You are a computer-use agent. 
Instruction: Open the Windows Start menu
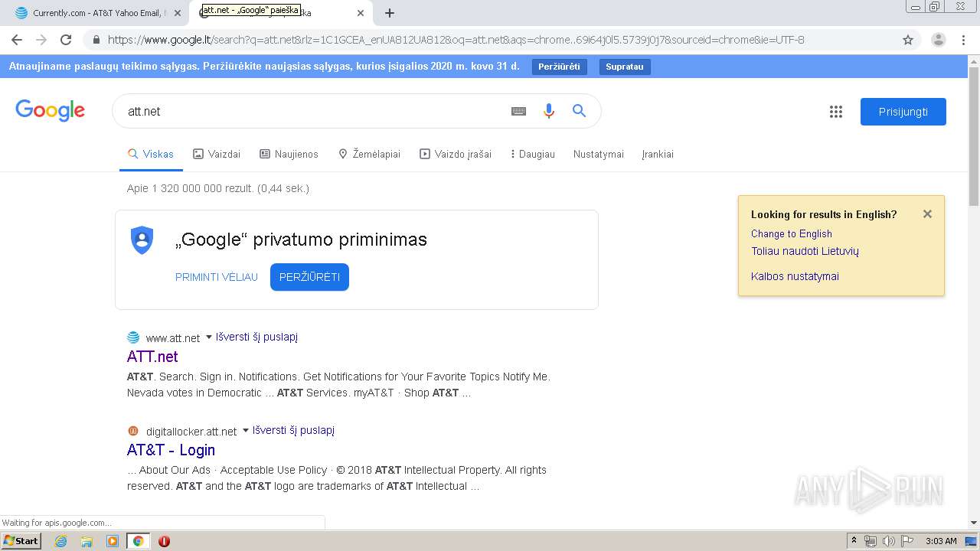click(21, 540)
